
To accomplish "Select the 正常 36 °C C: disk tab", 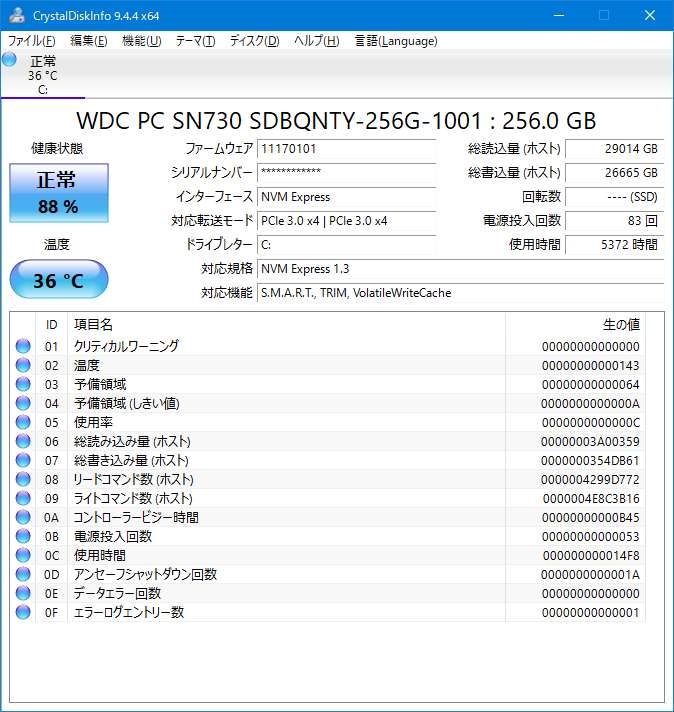I will 43,74.
